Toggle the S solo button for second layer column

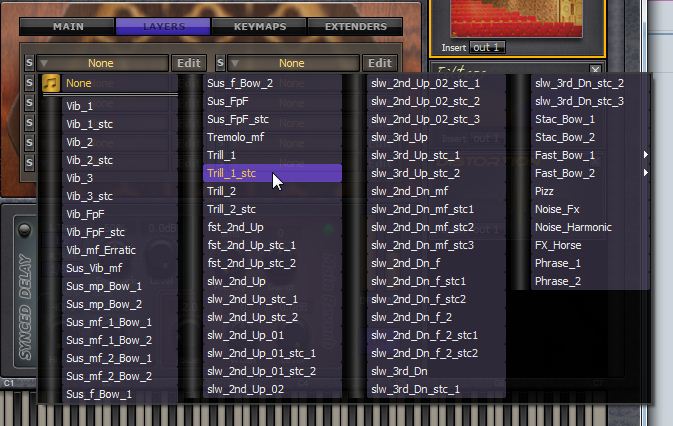pos(220,63)
